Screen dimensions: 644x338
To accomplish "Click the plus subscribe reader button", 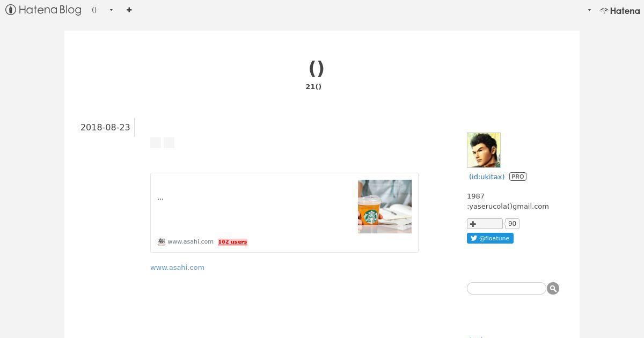I will (x=485, y=224).
